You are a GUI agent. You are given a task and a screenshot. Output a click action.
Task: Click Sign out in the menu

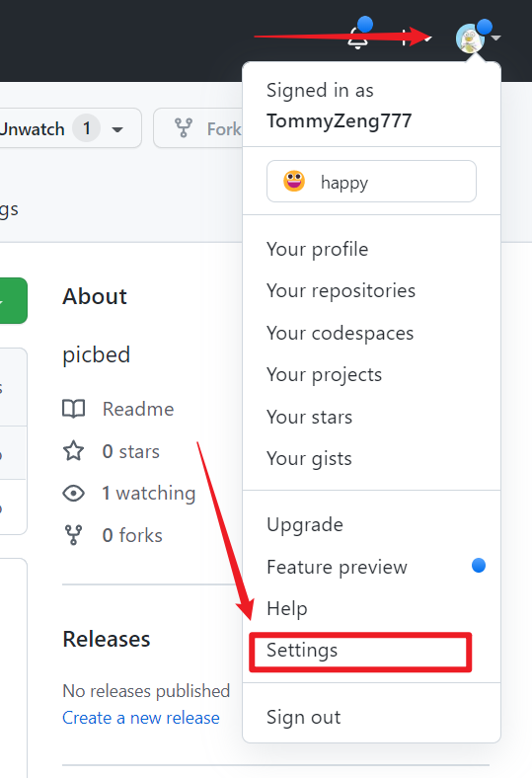pyautogui.click(x=303, y=717)
